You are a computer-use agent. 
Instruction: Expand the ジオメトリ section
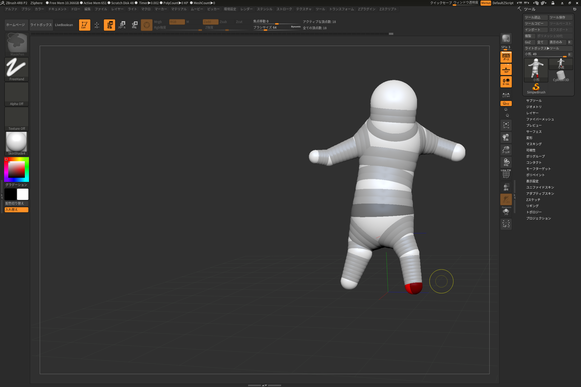[534, 107]
